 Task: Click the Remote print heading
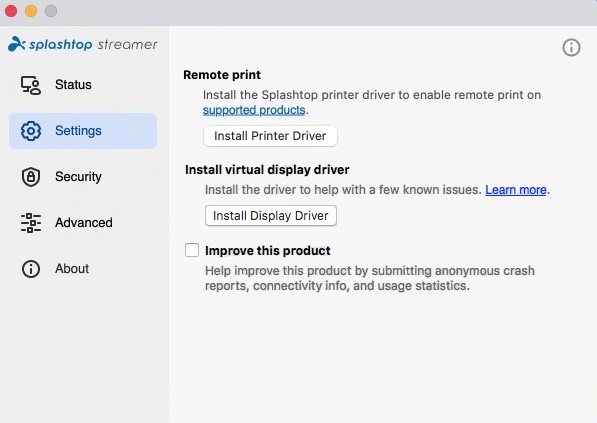pos(222,75)
